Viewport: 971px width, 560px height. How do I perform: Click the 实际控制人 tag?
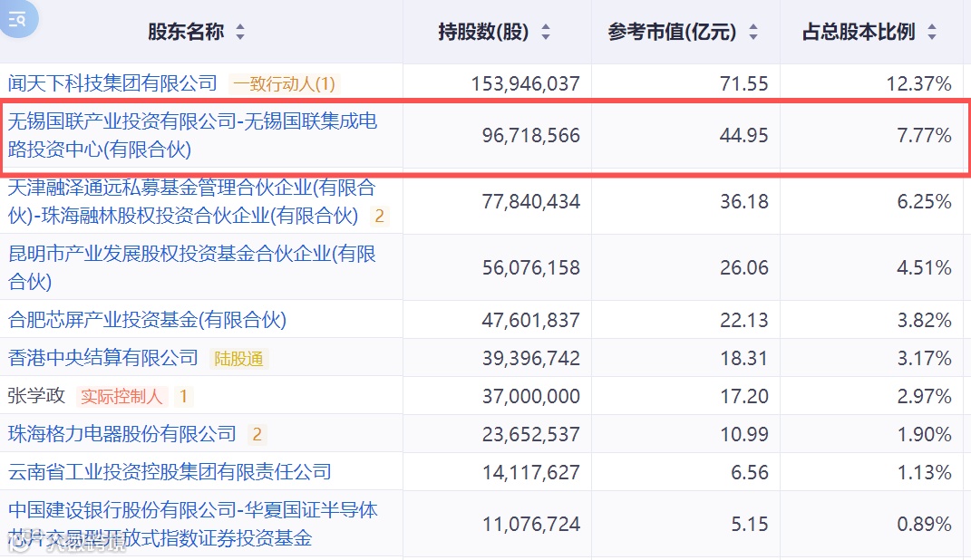tap(121, 396)
